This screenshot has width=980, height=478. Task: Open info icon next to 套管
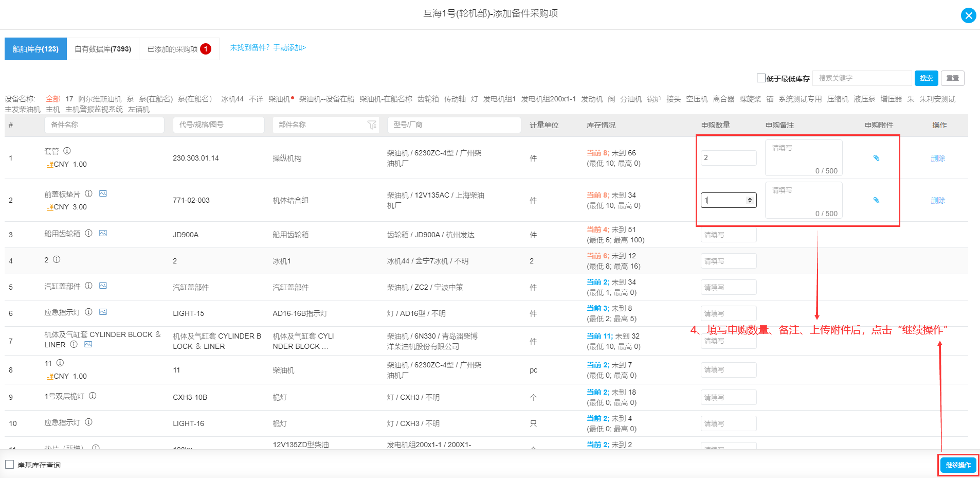pyautogui.click(x=67, y=151)
